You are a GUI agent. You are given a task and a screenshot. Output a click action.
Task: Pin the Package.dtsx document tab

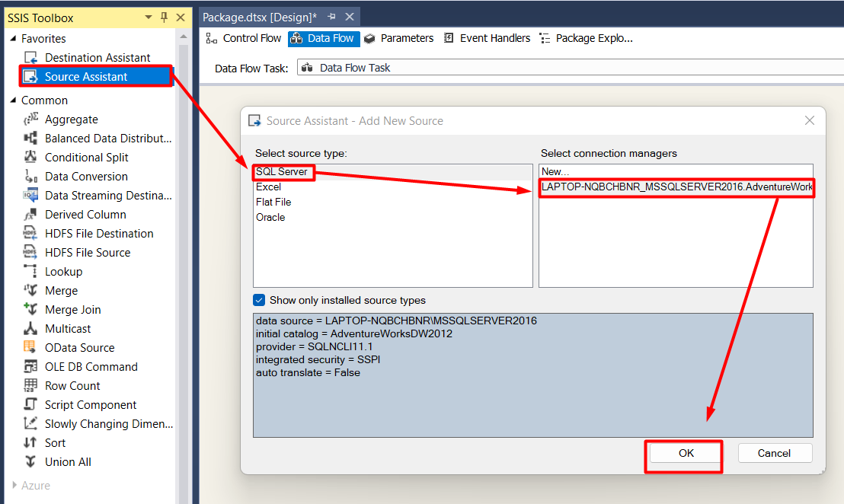pyautogui.click(x=331, y=17)
